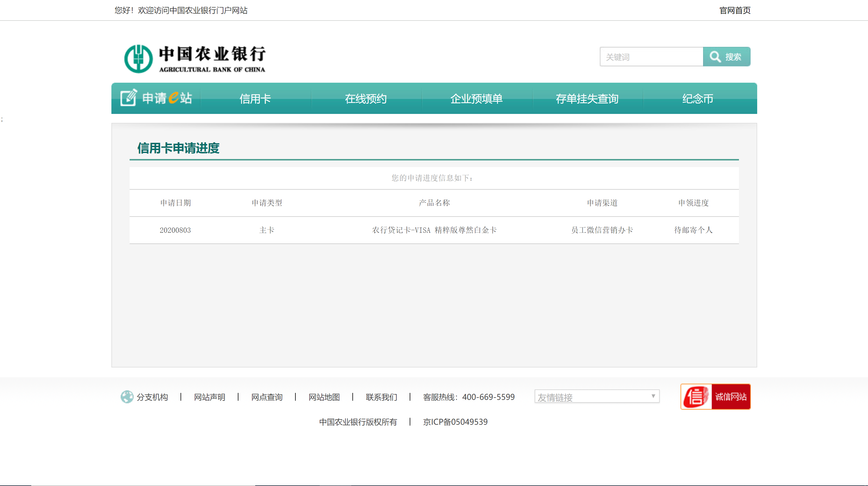Click the 产品名称 column header
This screenshot has height=486, width=868.
point(434,203)
